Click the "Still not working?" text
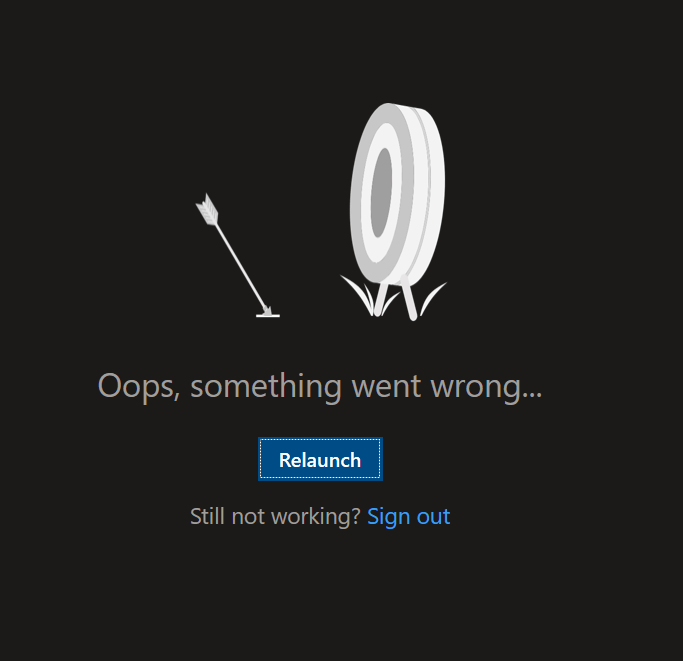The image size is (683, 661). (275, 517)
